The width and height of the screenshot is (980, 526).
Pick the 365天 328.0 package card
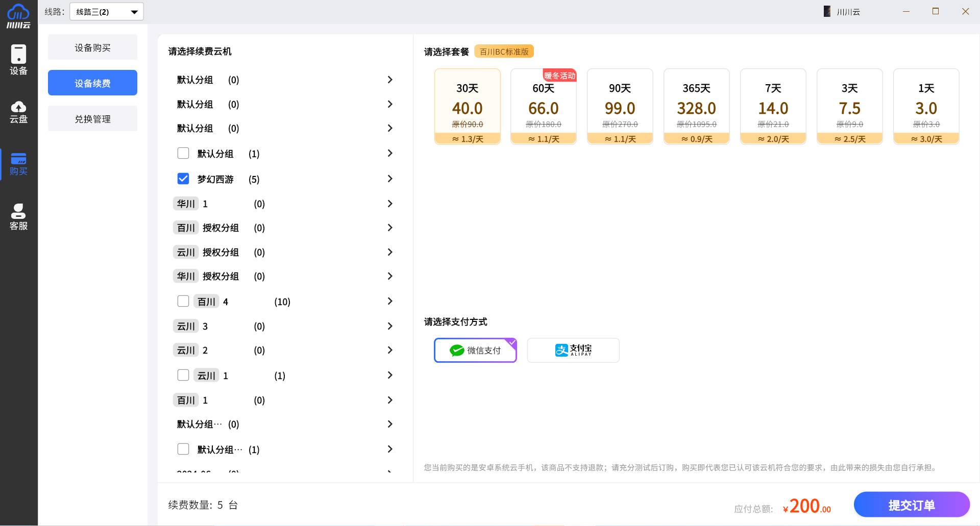(697, 107)
